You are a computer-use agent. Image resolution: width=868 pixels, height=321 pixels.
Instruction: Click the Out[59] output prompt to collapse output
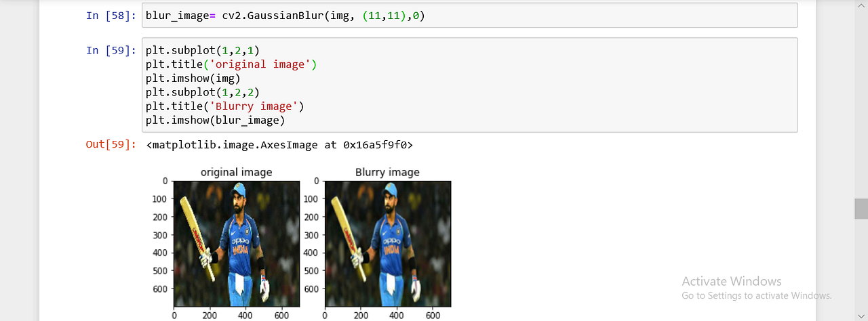click(x=111, y=144)
